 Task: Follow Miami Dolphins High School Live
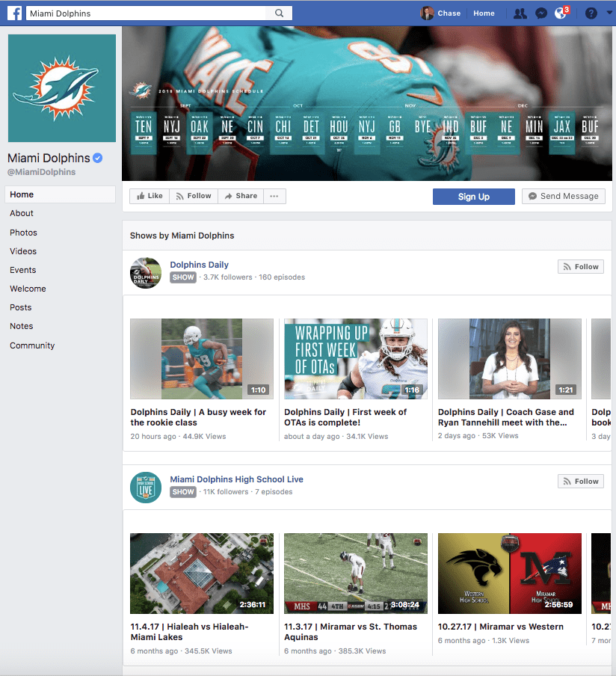580,481
